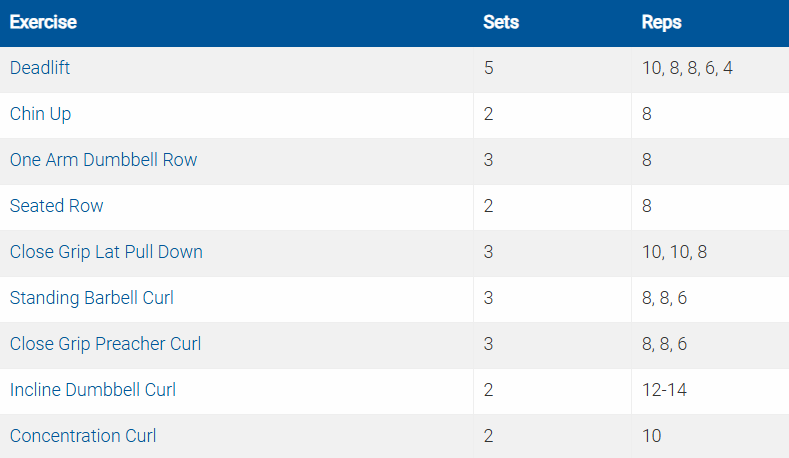Click the Seated Row reps cell

647,207
